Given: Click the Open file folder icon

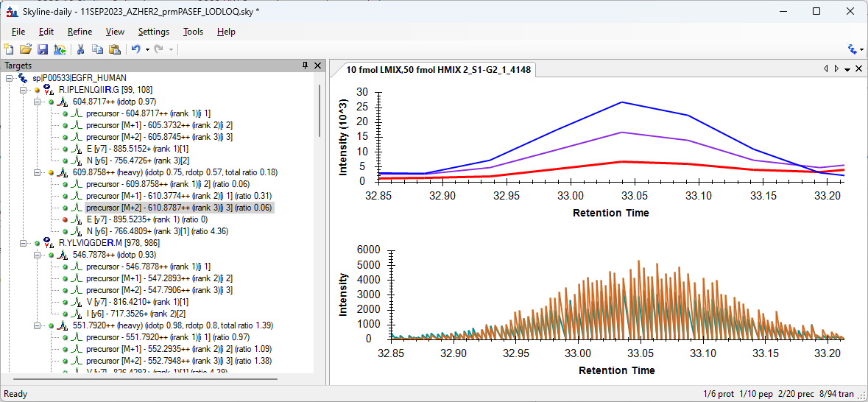Looking at the screenshot, I should [26, 49].
